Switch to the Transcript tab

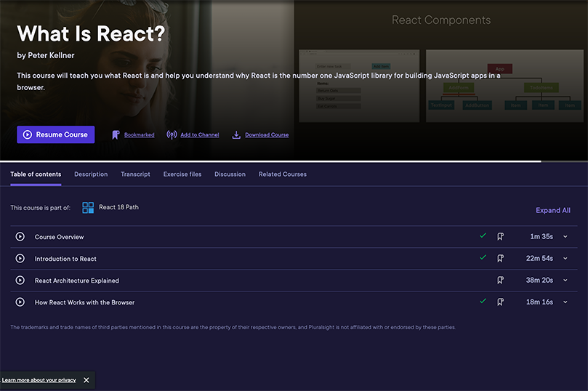135,174
